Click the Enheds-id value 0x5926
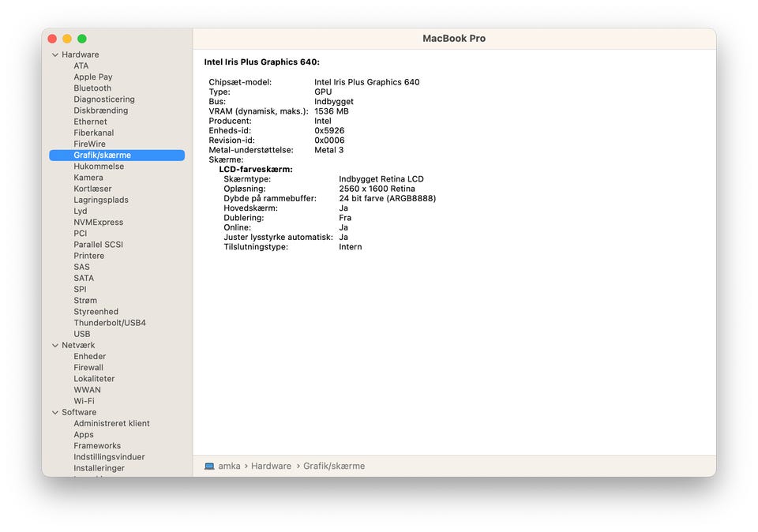Viewport: 758px width, 532px height. coord(329,130)
